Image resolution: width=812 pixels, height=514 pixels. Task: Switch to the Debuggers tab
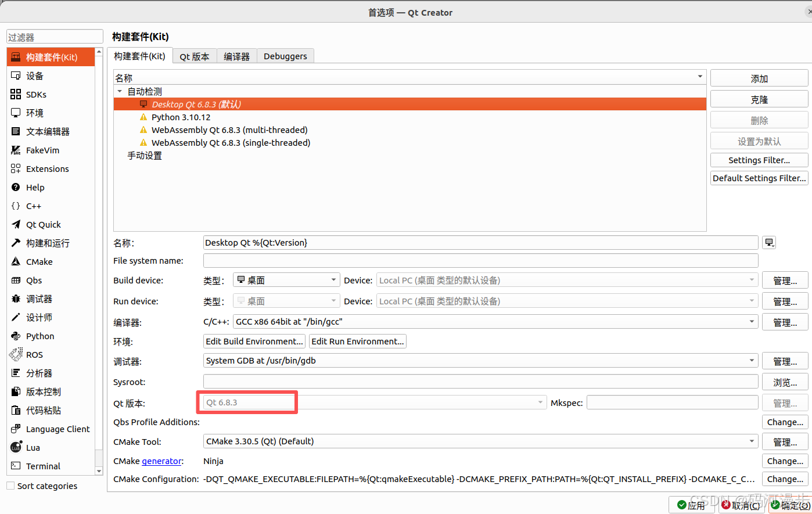click(285, 56)
